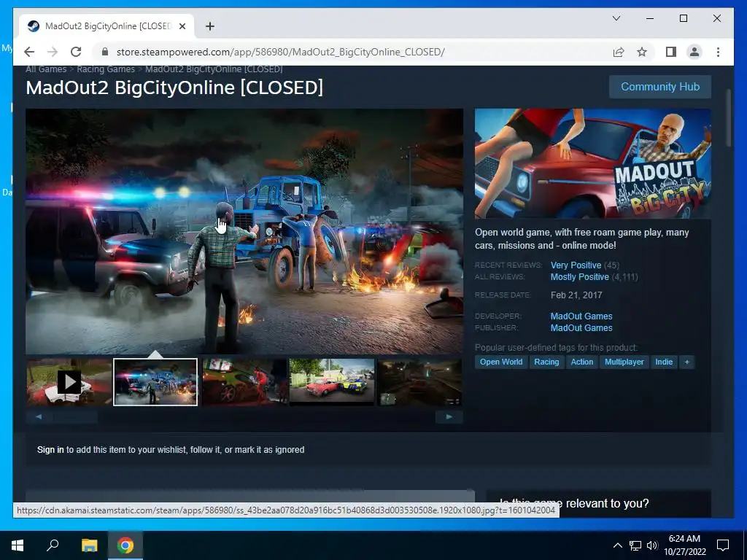Open the developer MadOut Games link
Screen dimensions: 747x560
coord(581,316)
